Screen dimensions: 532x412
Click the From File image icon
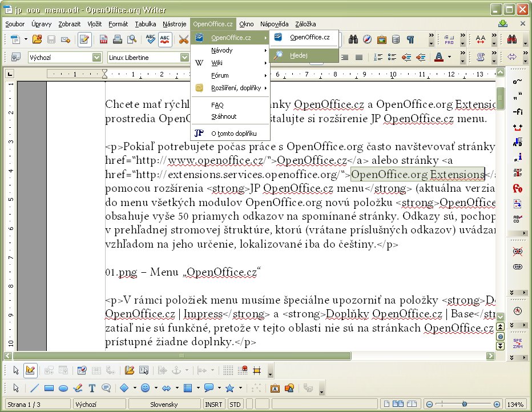289,388
